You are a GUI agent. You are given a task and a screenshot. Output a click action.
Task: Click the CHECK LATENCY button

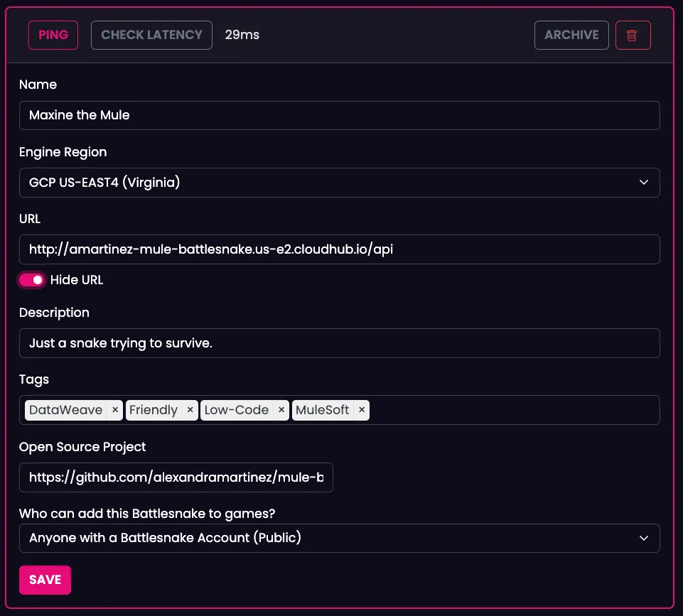coord(151,36)
